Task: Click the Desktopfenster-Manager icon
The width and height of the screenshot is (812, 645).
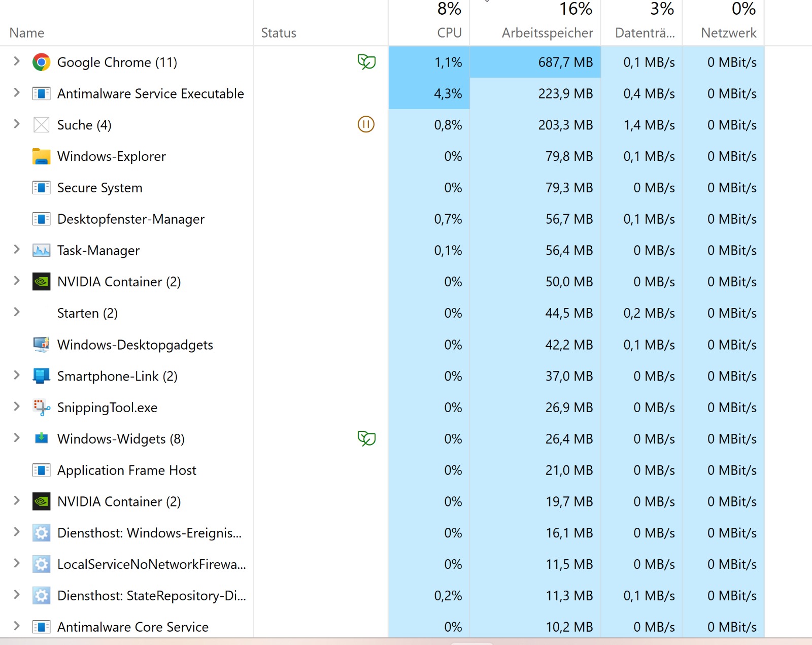Action: point(41,219)
